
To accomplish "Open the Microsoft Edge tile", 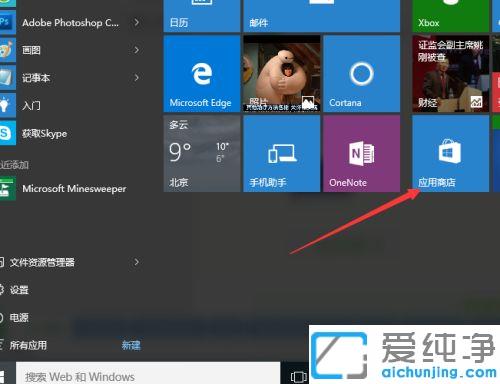I will coord(202,74).
